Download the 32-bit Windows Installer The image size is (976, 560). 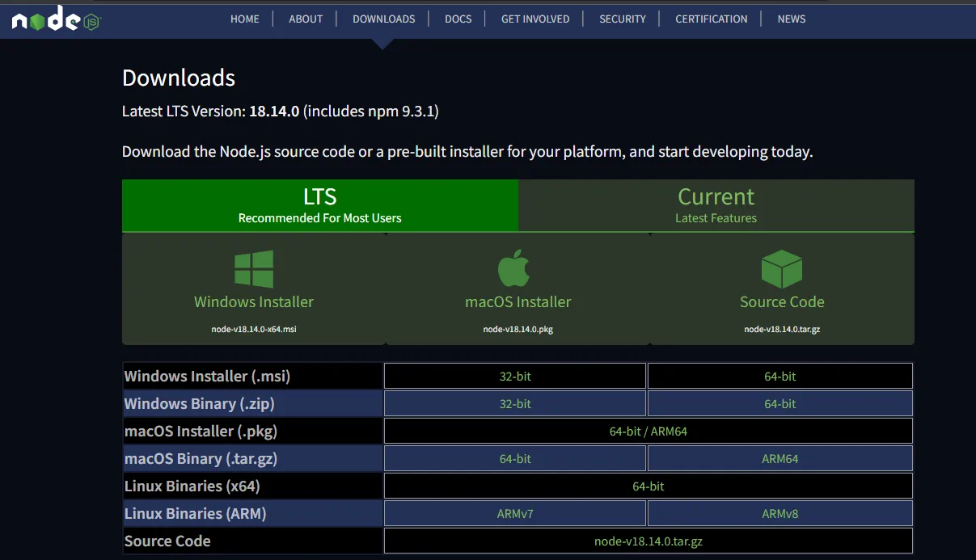[514, 375]
